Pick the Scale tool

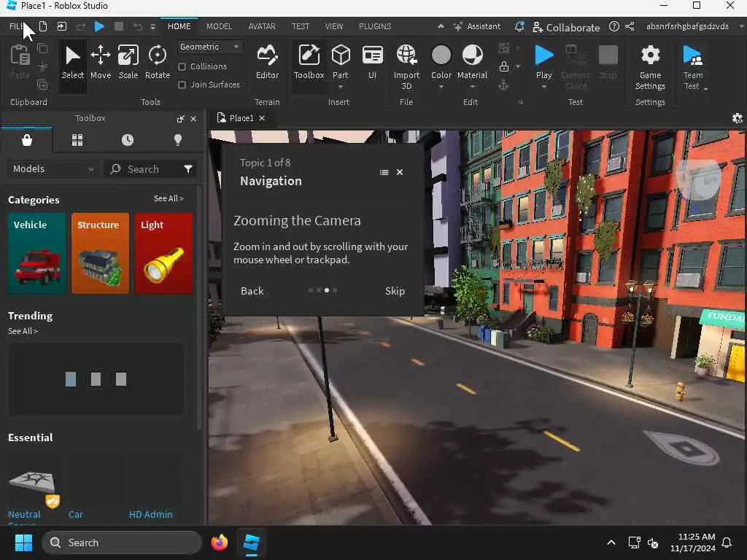tap(128, 63)
